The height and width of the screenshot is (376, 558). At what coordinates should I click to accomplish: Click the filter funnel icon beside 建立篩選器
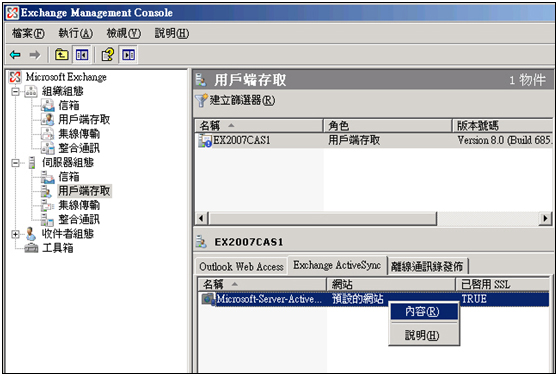pos(201,100)
